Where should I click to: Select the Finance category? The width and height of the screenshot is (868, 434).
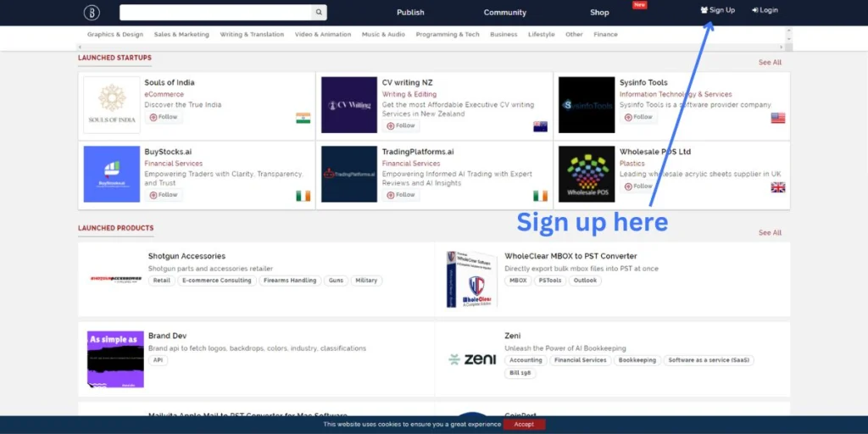point(605,34)
